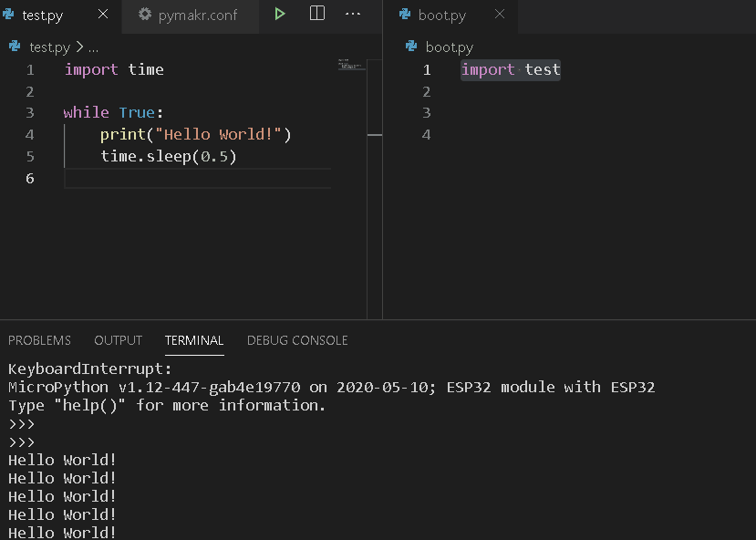Screen dimensions: 756x540
Task: Select the DEBUG CONSOLE panel tab
Action: point(297,340)
